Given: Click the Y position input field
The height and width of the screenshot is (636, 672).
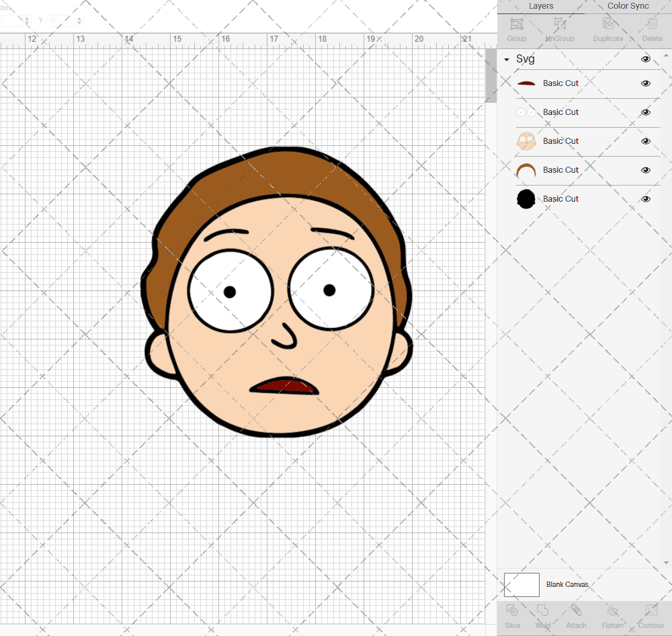Looking at the screenshot, I should 60,20.
